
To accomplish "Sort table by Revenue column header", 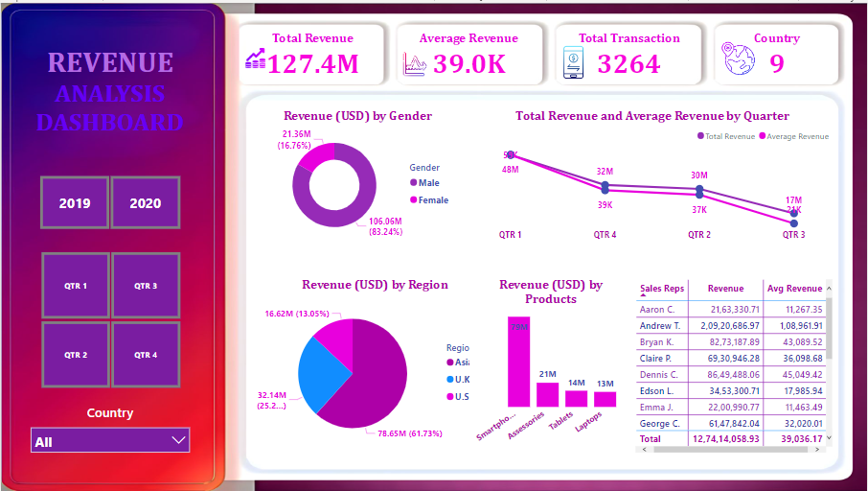I will pyautogui.click(x=725, y=288).
